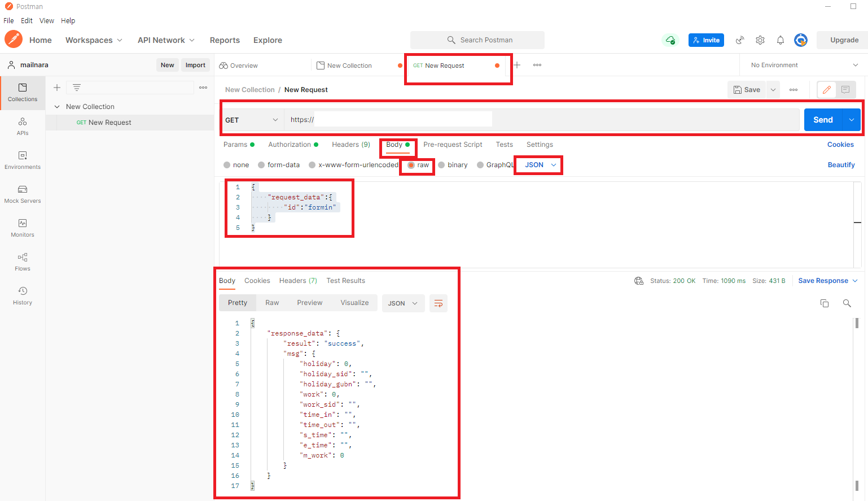Open the comments icon
The image size is (868, 501).
[x=845, y=90]
